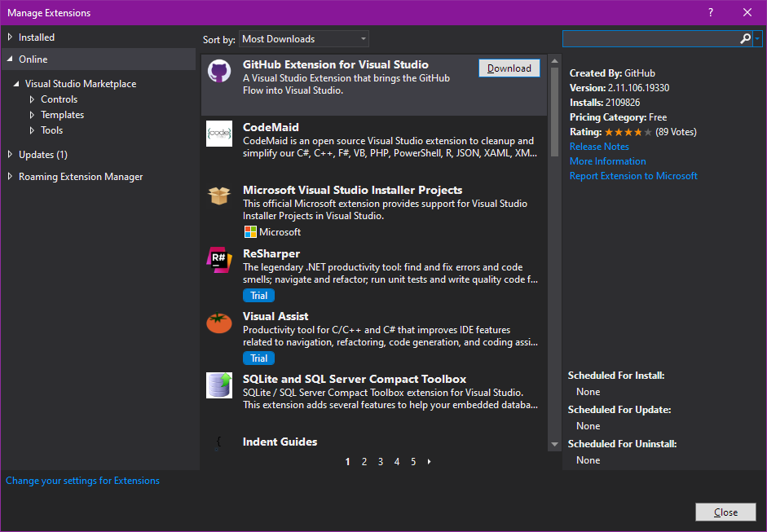
Task: Click the ReSharper R# icon
Action: [x=219, y=260]
